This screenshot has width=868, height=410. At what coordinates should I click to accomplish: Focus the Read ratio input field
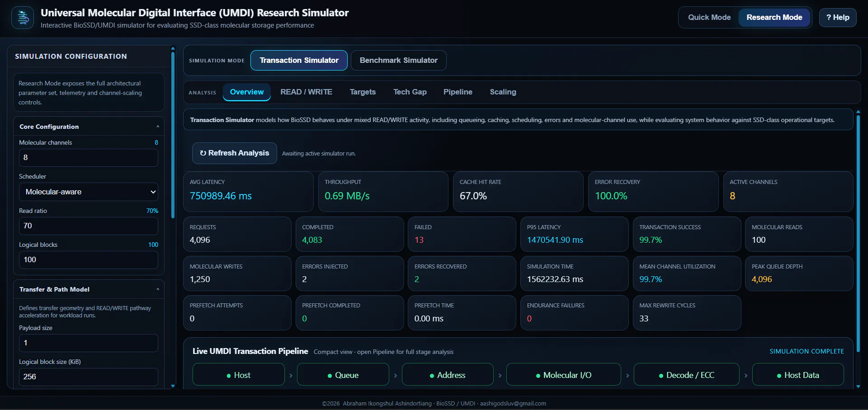(89, 226)
